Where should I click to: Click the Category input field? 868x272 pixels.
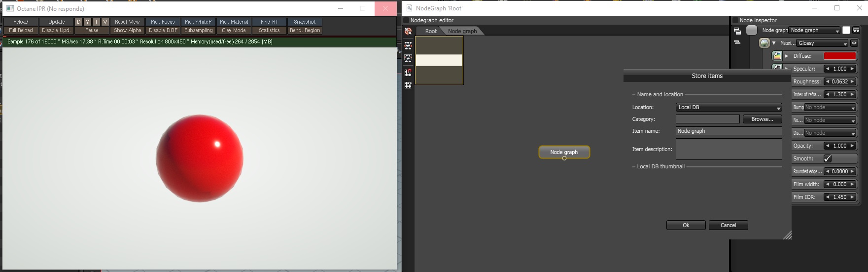pos(708,119)
